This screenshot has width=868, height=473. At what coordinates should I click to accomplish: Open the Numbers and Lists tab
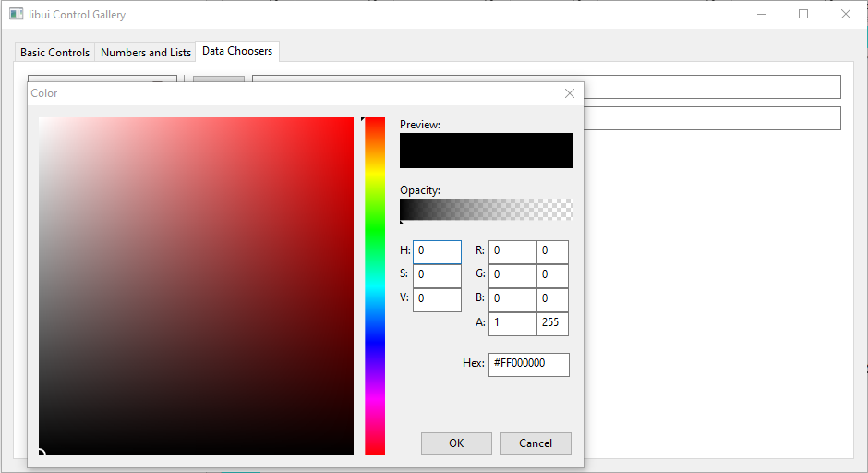tap(146, 53)
